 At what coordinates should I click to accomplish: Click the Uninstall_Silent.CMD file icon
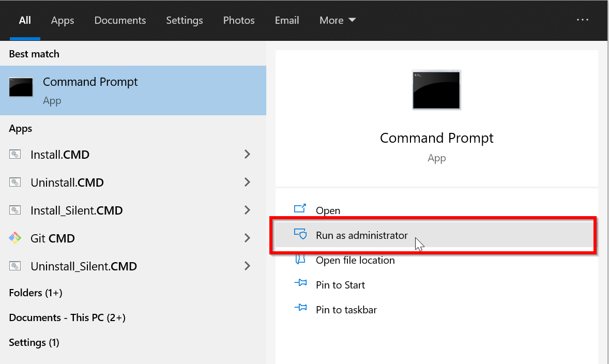click(x=15, y=266)
